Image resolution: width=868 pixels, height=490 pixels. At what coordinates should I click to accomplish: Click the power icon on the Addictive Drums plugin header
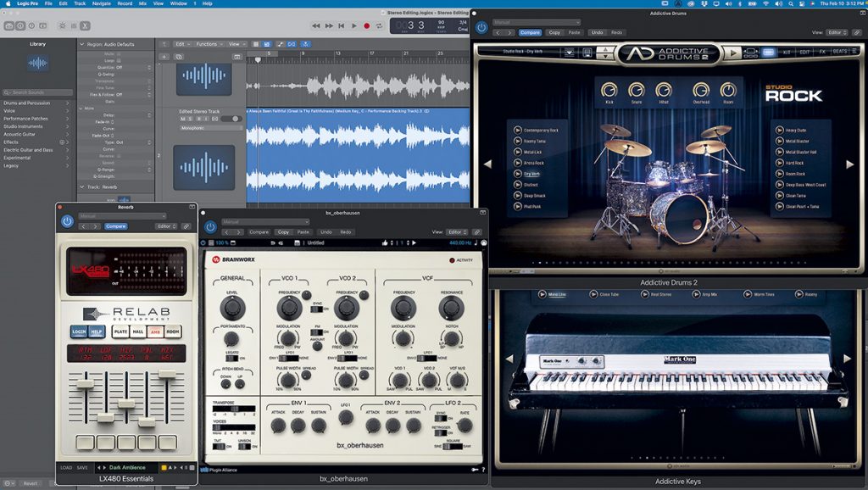click(x=481, y=28)
